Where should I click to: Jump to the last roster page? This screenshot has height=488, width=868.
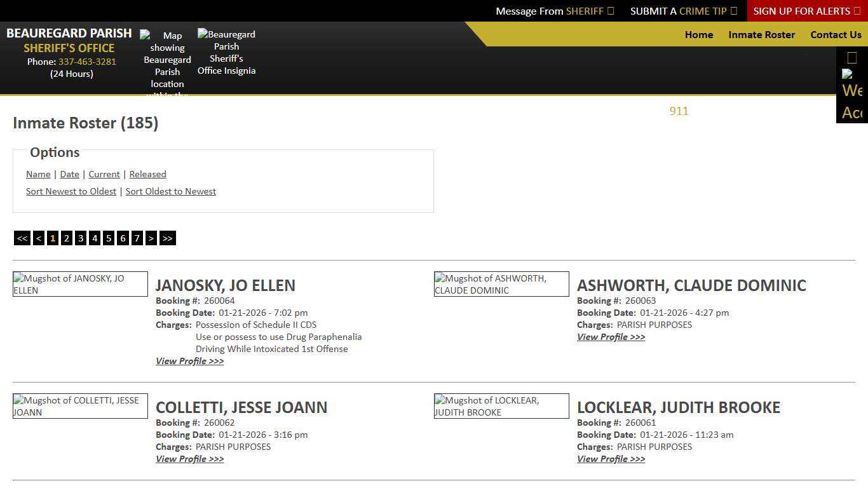(x=167, y=238)
